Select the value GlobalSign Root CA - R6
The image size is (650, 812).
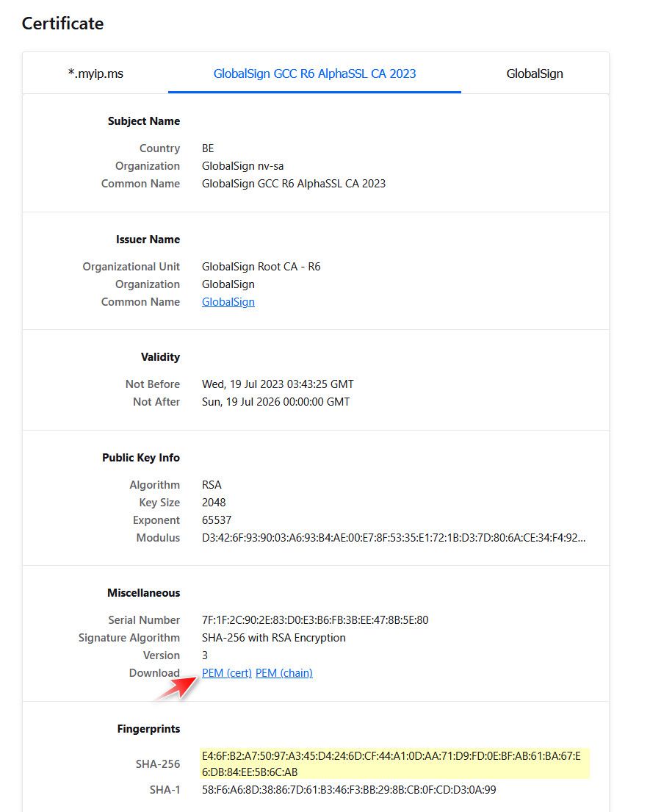[261, 267]
